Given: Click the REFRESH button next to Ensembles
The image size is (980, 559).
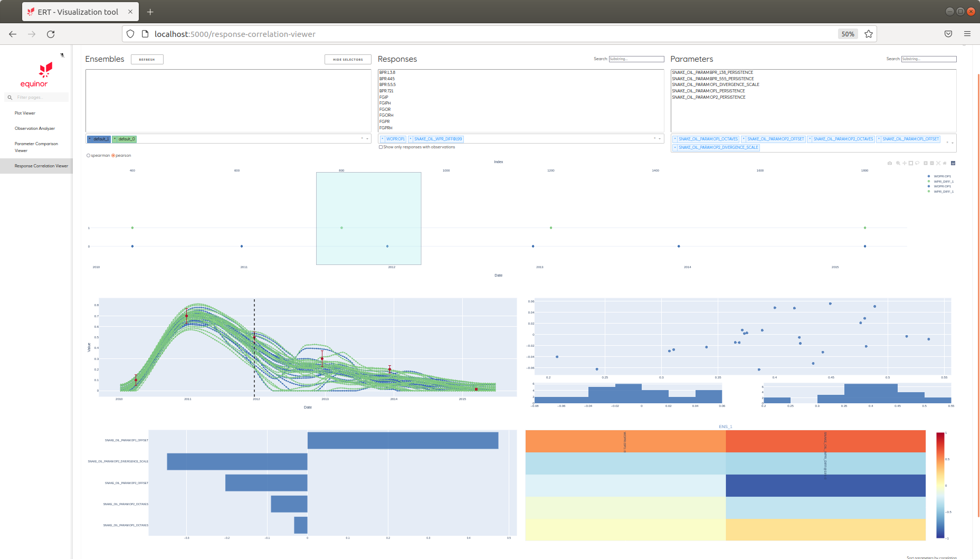Looking at the screenshot, I should [147, 59].
